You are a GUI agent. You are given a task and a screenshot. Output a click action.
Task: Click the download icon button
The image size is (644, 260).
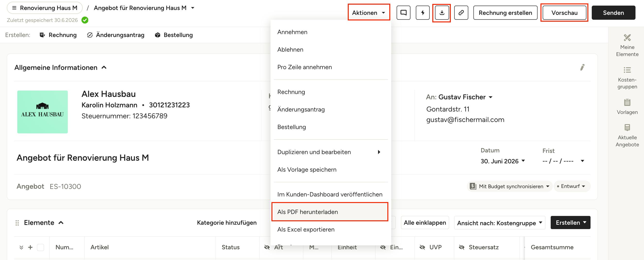442,12
